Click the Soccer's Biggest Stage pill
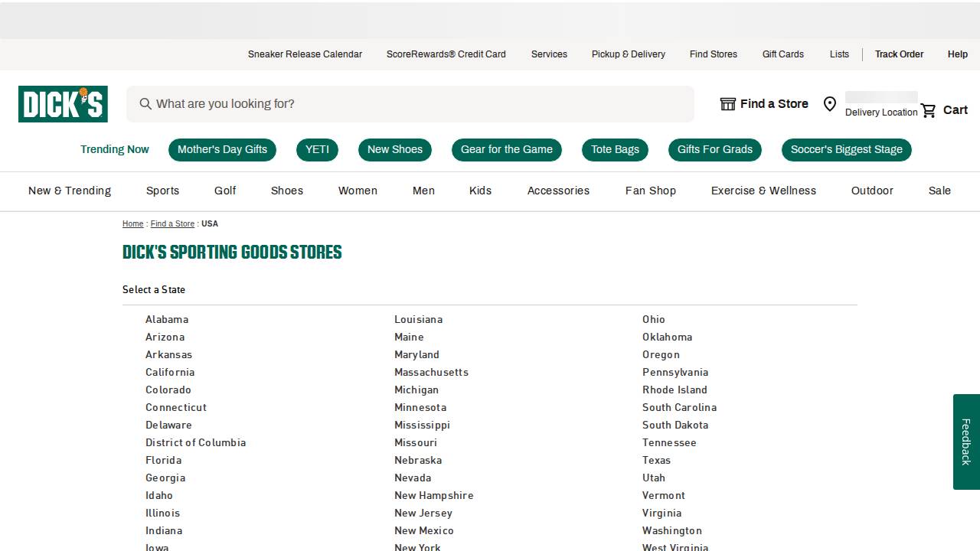 click(846, 149)
